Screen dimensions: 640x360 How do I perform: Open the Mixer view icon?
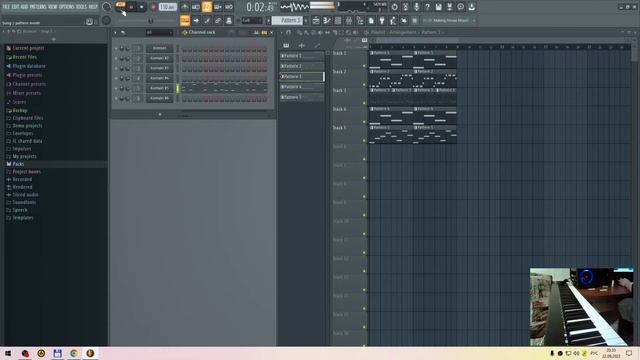coord(349,20)
